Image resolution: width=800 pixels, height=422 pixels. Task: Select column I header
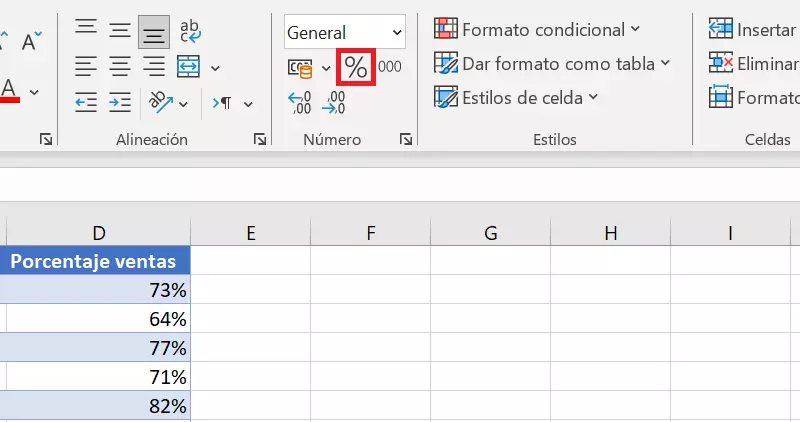pyautogui.click(x=730, y=233)
